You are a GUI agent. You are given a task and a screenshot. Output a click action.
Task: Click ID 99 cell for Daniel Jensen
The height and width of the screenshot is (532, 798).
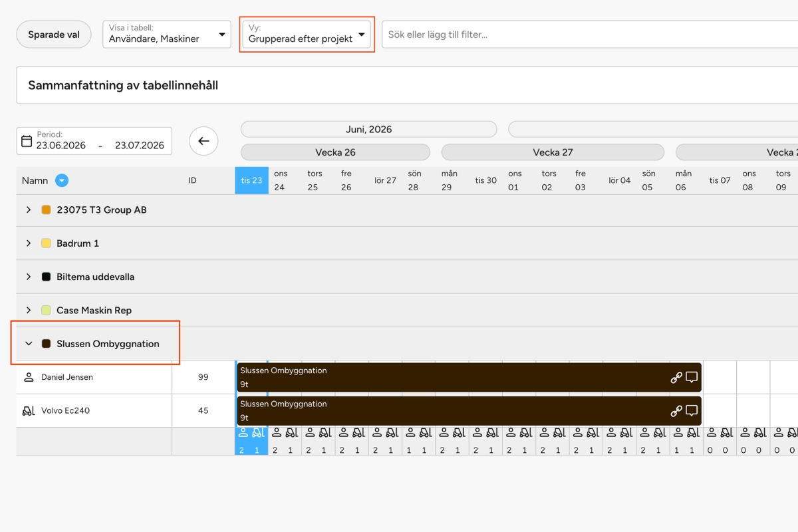point(203,377)
